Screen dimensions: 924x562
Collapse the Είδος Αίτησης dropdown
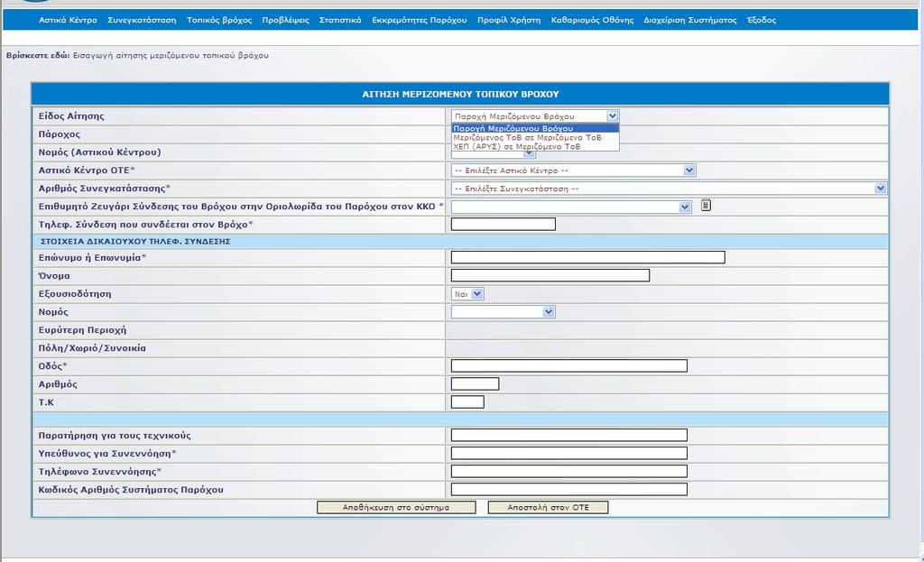pos(613,116)
